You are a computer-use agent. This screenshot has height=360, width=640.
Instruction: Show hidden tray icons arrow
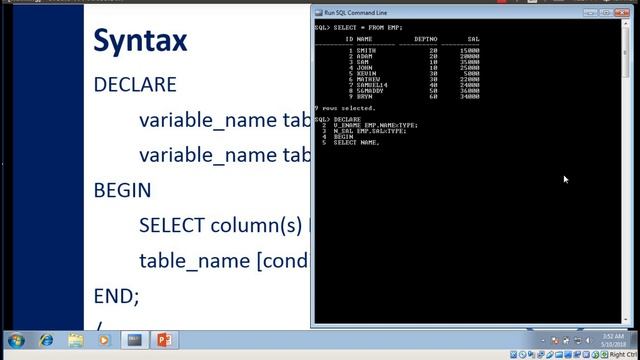click(x=543, y=340)
